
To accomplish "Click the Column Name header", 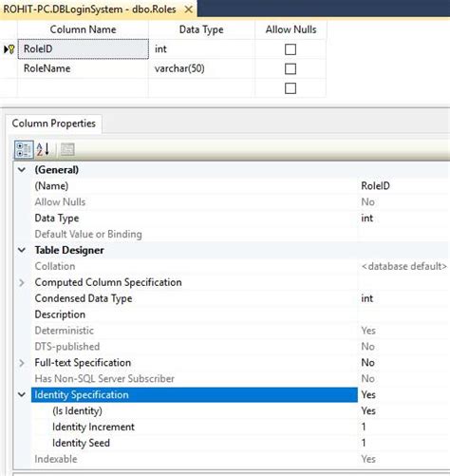I will (83, 29).
